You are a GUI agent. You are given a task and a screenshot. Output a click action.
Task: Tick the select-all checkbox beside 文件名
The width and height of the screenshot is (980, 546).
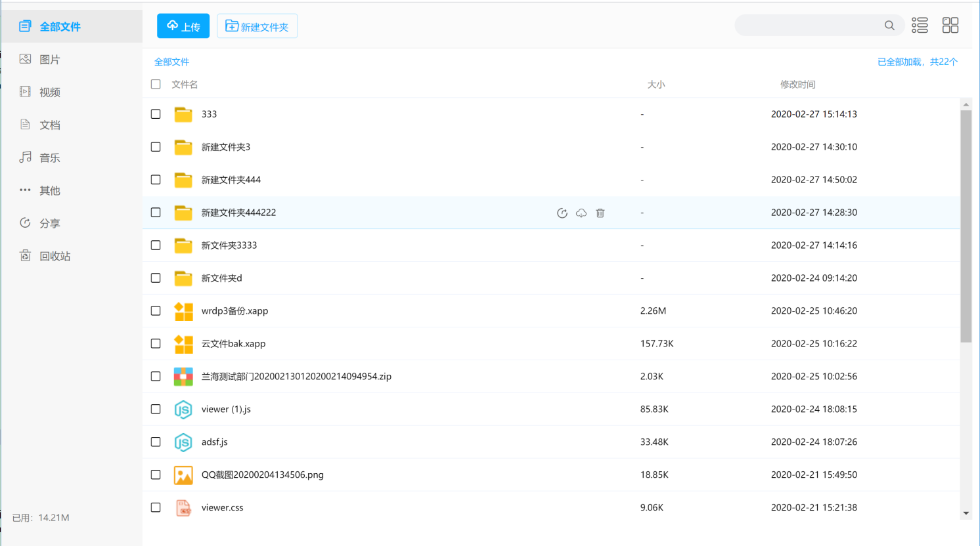coord(156,84)
